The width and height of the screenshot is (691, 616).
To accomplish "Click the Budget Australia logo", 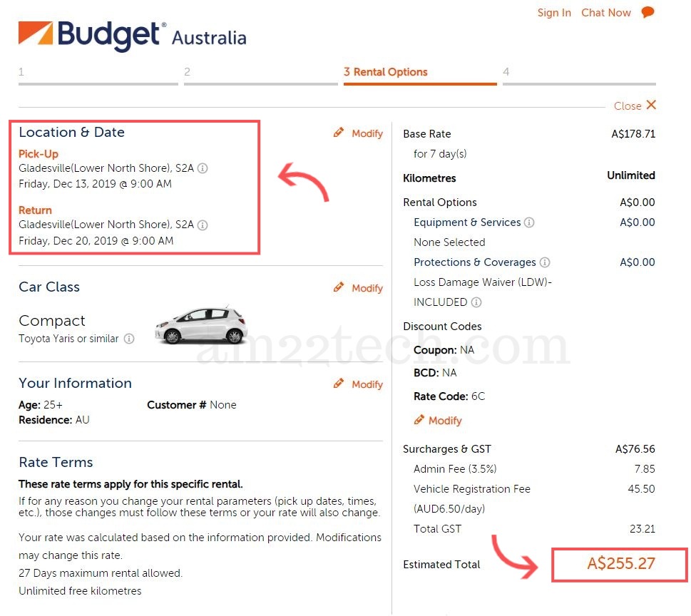I will pos(132,36).
